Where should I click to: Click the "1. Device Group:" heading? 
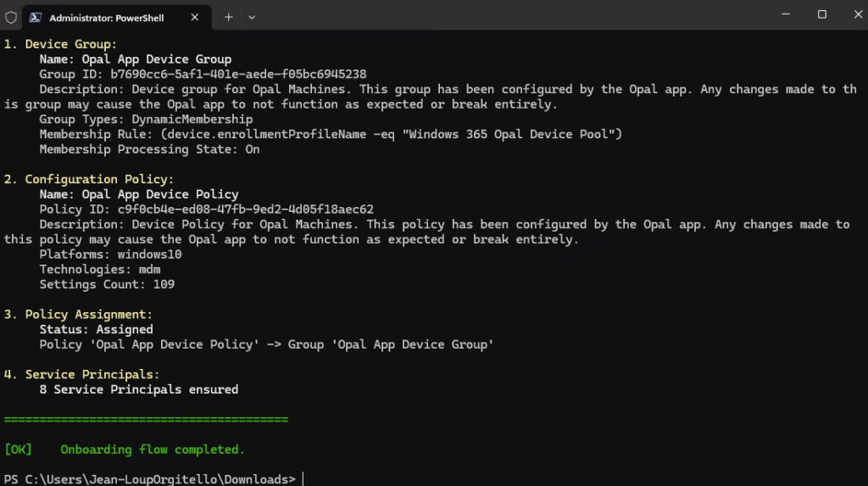click(x=60, y=44)
